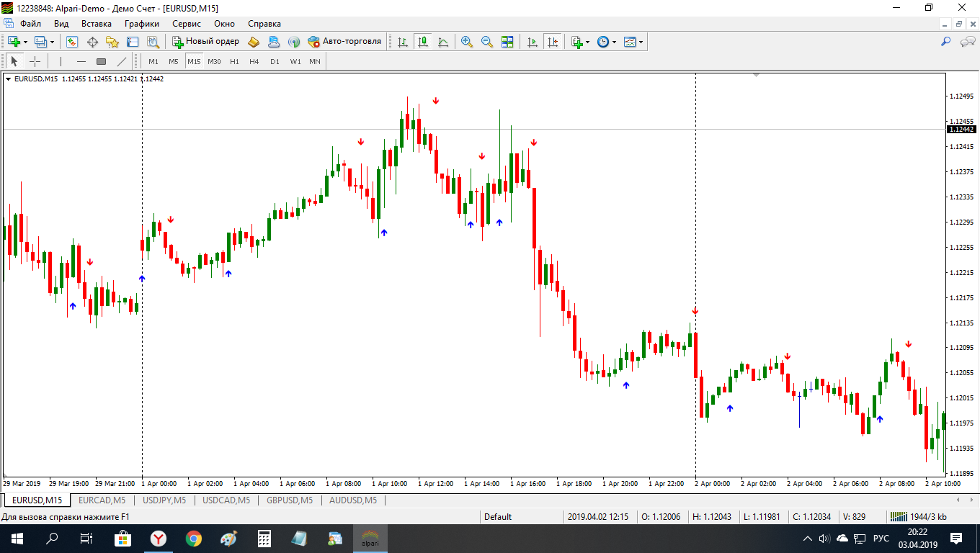Switch to the USDJPY,M5 chart tab
This screenshot has width=980, height=553.
[x=164, y=500]
